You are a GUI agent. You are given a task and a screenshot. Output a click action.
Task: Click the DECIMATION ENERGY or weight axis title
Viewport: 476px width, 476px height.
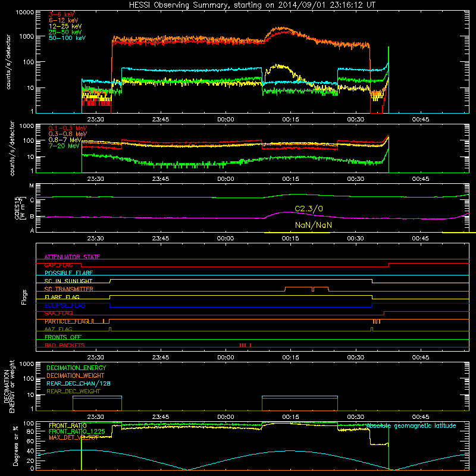tap(9, 386)
